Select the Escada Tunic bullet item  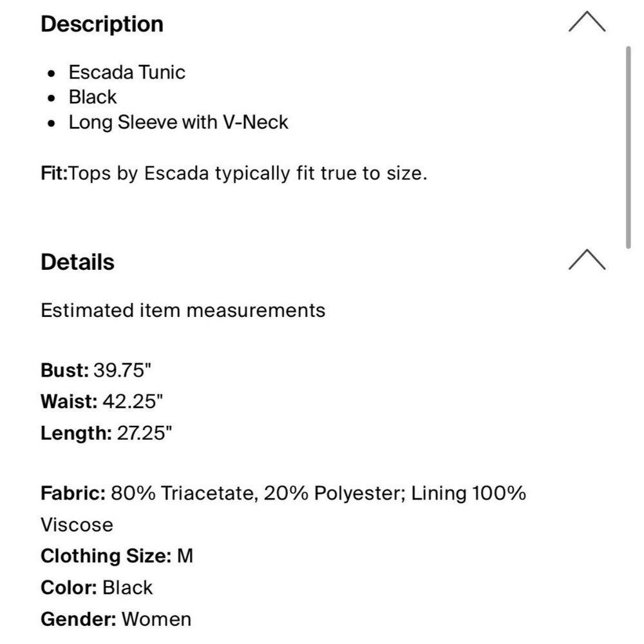(127, 72)
